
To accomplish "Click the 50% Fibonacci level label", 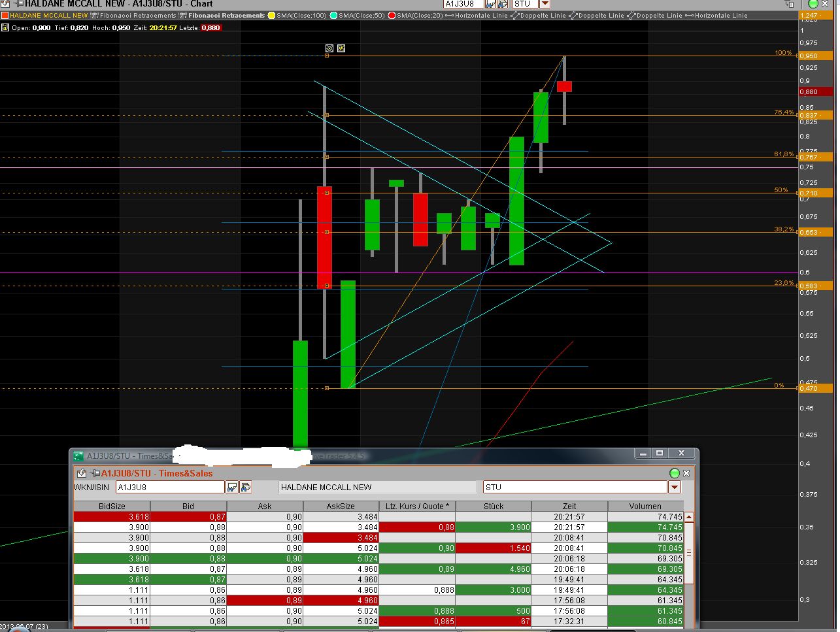I will (x=781, y=190).
